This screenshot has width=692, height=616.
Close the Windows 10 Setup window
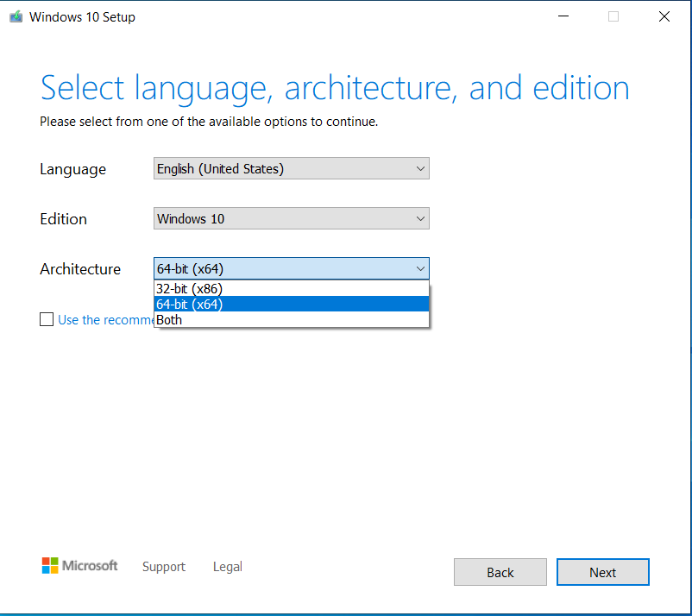click(x=664, y=16)
